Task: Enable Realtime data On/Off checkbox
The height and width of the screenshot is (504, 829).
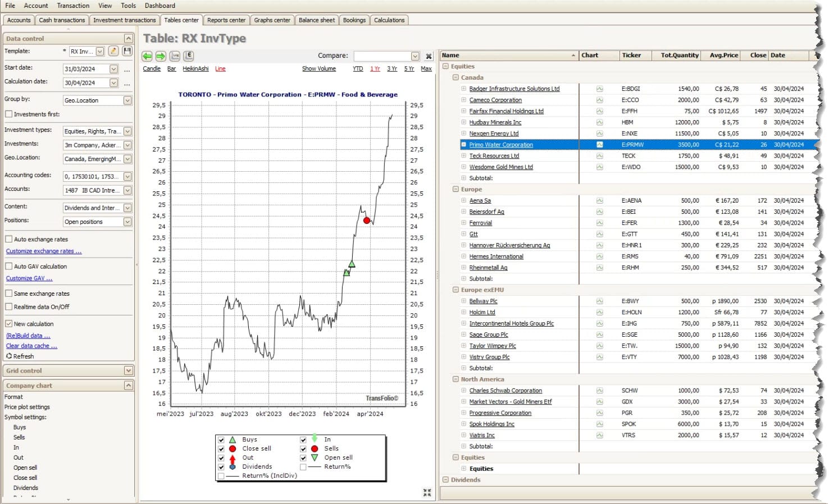Action: click(x=9, y=307)
